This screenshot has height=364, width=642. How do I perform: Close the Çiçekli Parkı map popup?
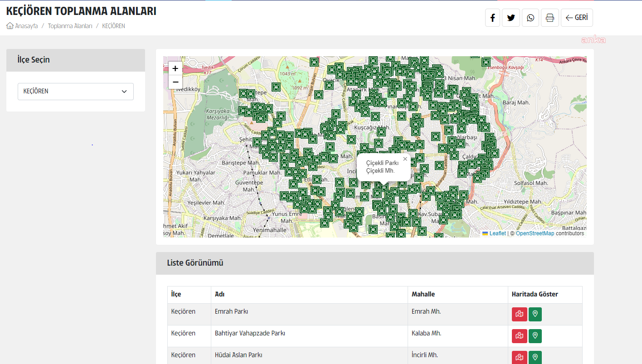[x=405, y=159]
